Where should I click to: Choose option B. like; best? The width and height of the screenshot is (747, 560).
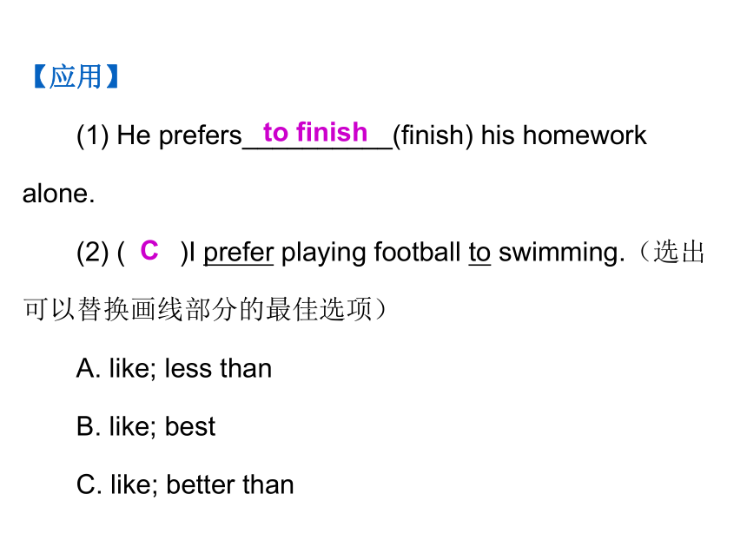click(x=146, y=426)
